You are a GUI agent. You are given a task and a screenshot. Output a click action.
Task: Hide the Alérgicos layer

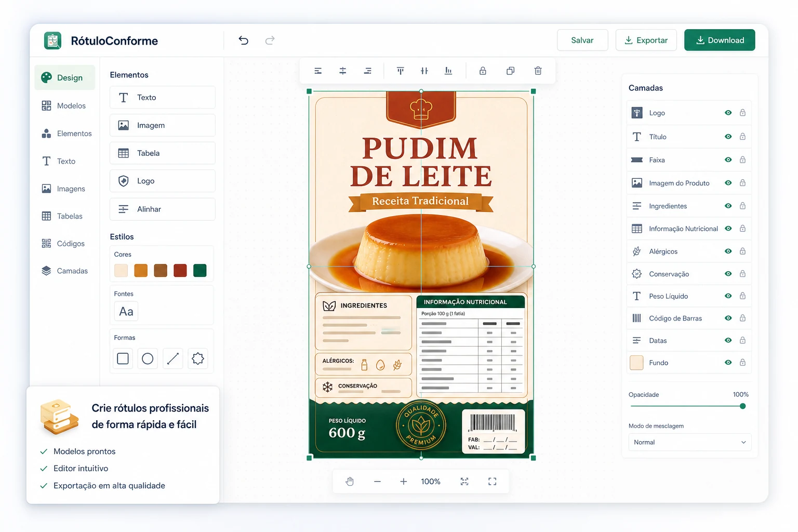coord(728,251)
